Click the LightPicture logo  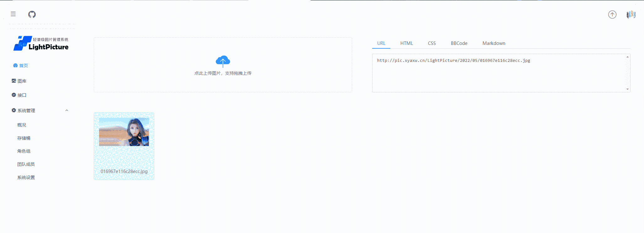(x=41, y=43)
